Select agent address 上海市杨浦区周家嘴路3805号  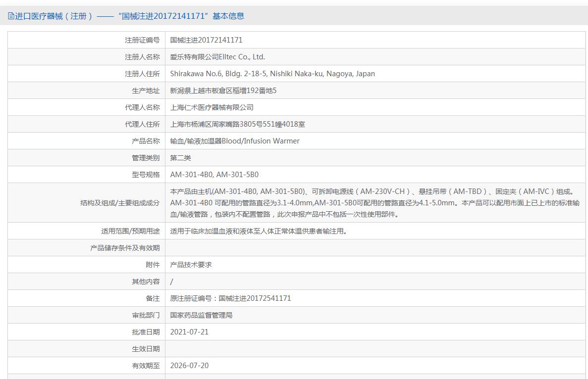click(216, 124)
